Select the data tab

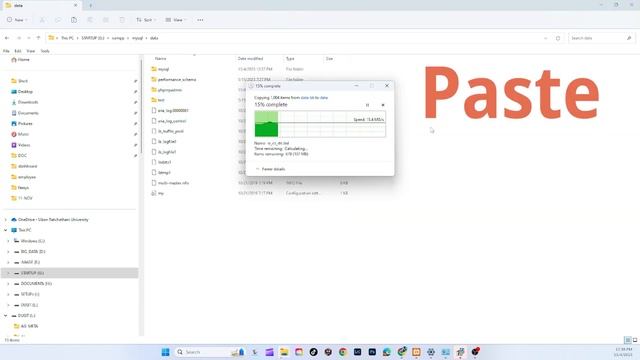(x=41, y=5)
